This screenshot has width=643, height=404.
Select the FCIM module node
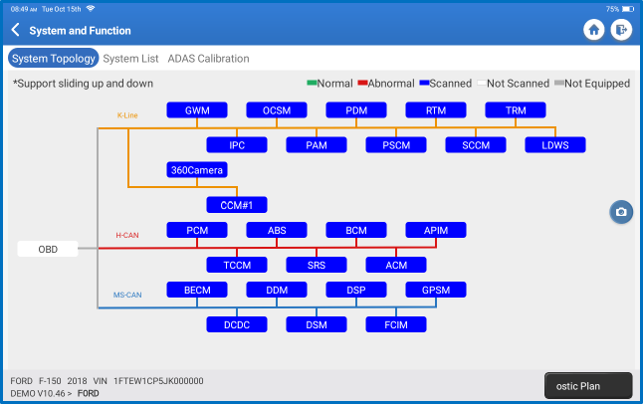(396, 324)
